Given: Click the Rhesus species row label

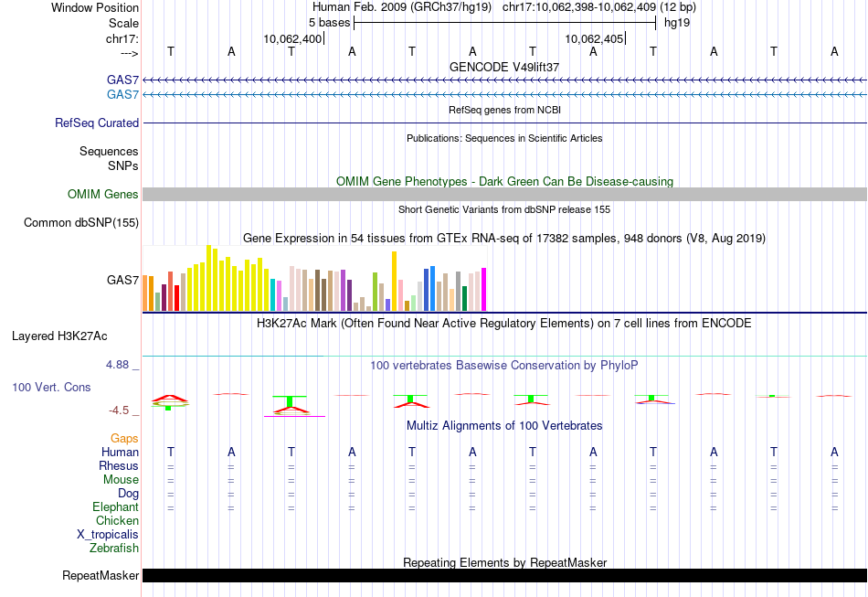Looking at the screenshot, I should pyautogui.click(x=119, y=465).
